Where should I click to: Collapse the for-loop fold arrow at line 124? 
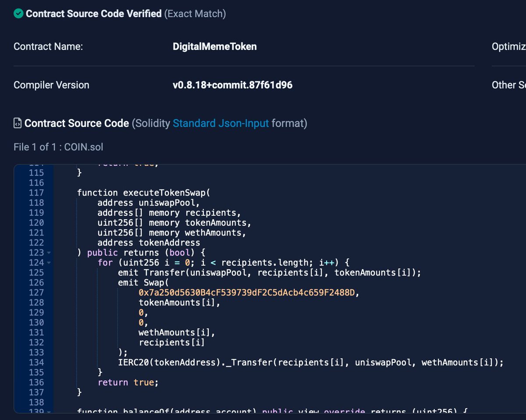(49, 263)
